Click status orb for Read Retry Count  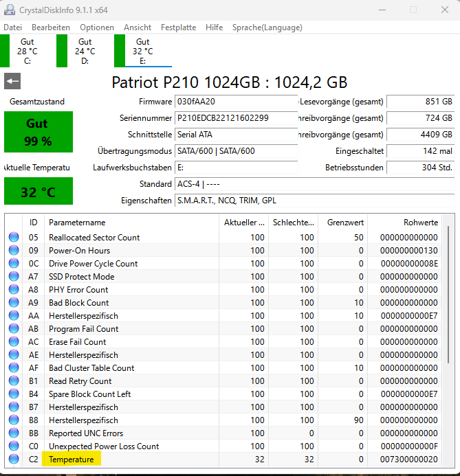point(14,381)
